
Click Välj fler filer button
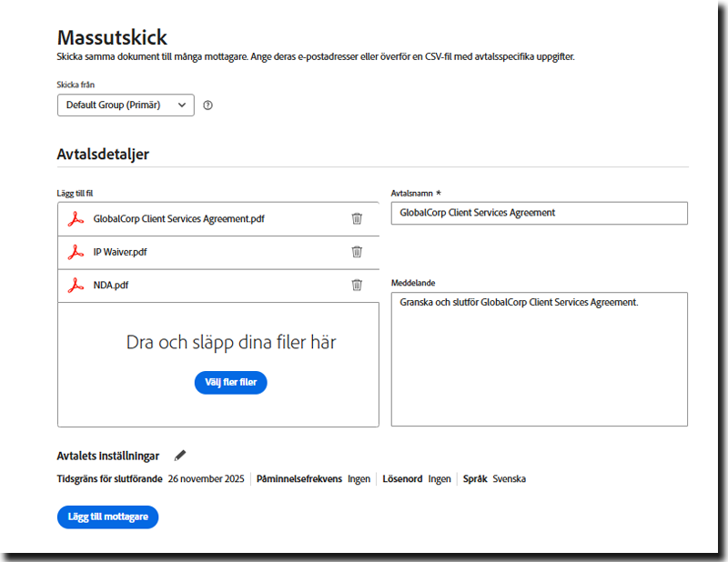pyautogui.click(x=230, y=382)
